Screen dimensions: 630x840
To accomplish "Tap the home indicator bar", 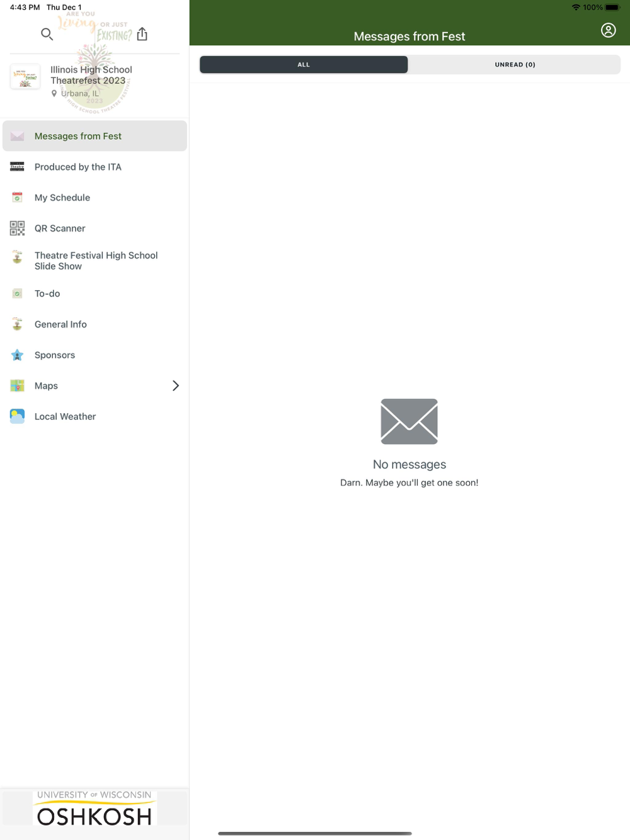I will tap(315, 834).
